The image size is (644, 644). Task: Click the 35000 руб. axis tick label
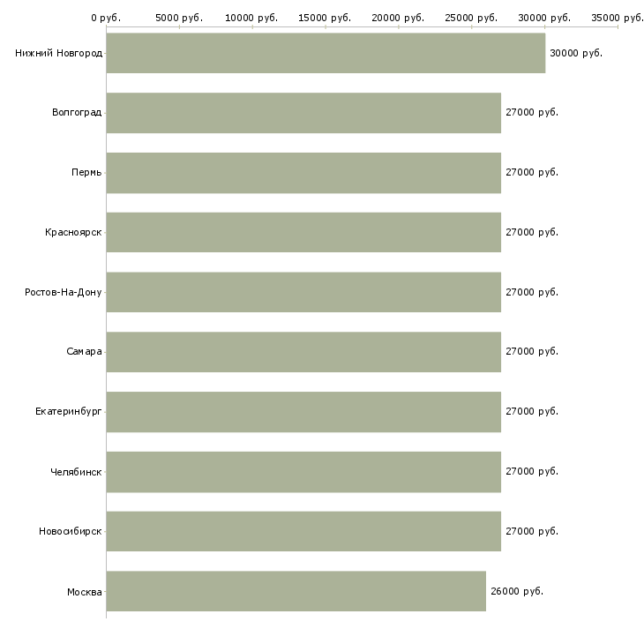point(617,18)
